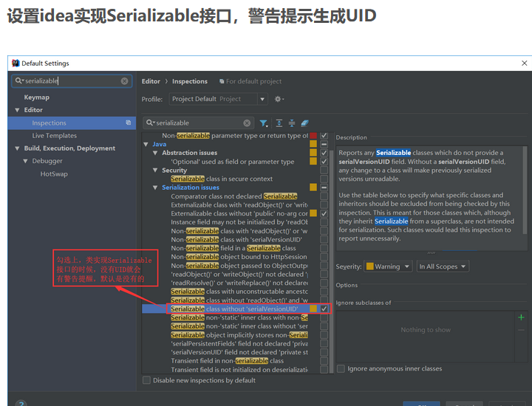Collapse the Editor section in sidebar
532x406 pixels.
(x=17, y=110)
